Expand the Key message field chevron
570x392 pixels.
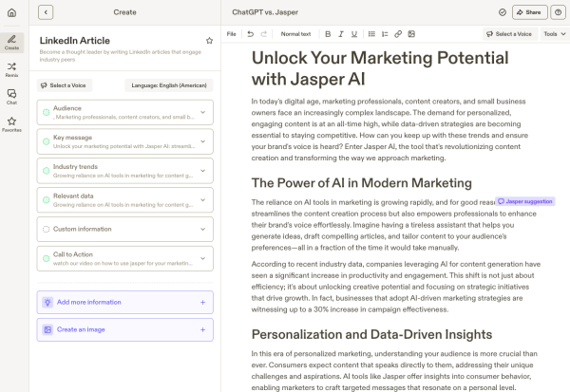(203, 141)
